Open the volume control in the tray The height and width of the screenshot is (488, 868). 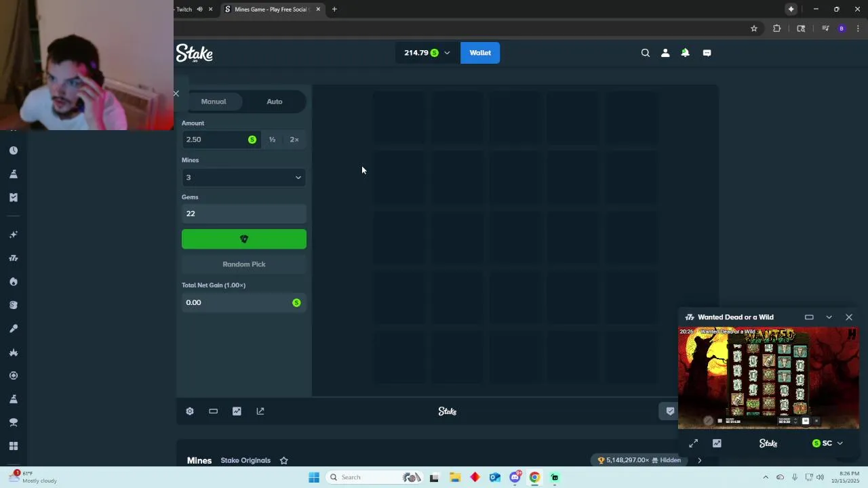pyautogui.click(x=819, y=477)
